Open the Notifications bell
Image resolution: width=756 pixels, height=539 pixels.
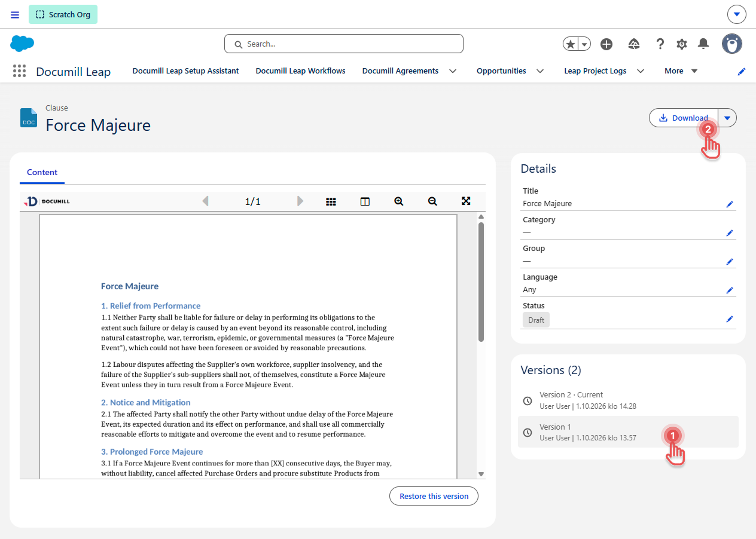pyautogui.click(x=704, y=44)
